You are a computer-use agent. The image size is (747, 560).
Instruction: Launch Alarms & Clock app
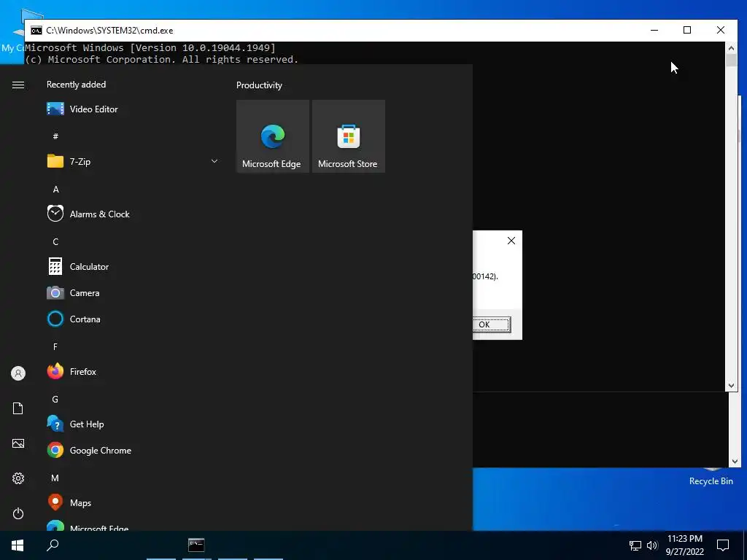click(133, 214)
